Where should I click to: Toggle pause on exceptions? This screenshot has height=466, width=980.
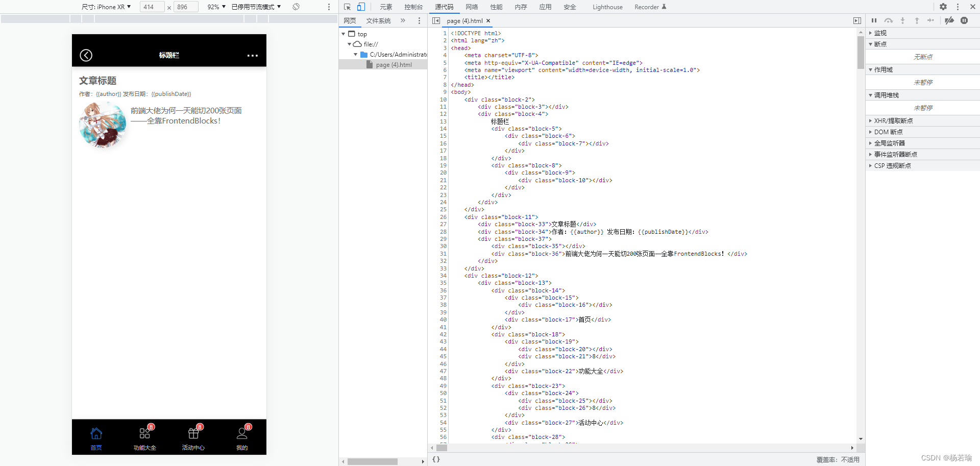click(x=964, y=20)
